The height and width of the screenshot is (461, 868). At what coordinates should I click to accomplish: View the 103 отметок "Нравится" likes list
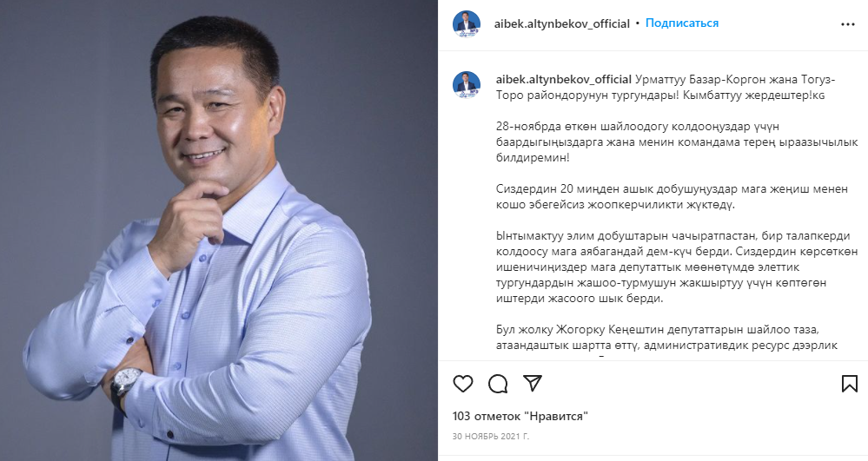[520, 416]
